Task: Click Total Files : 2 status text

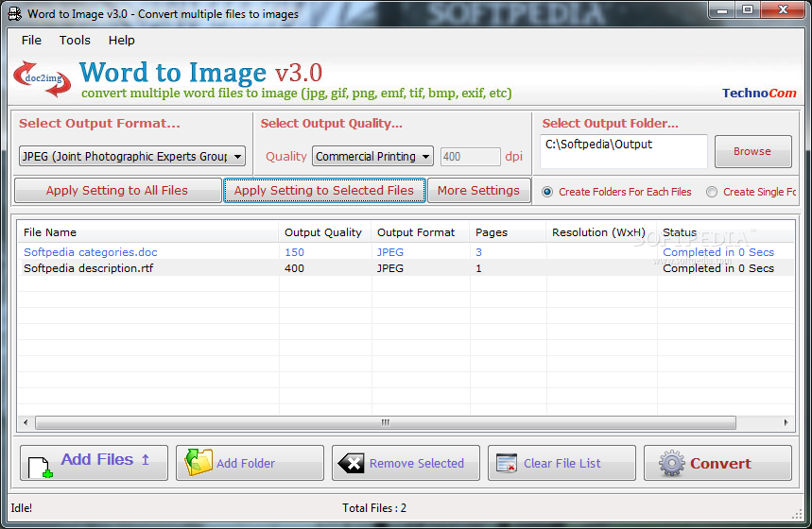Action: tap(374, 508)
